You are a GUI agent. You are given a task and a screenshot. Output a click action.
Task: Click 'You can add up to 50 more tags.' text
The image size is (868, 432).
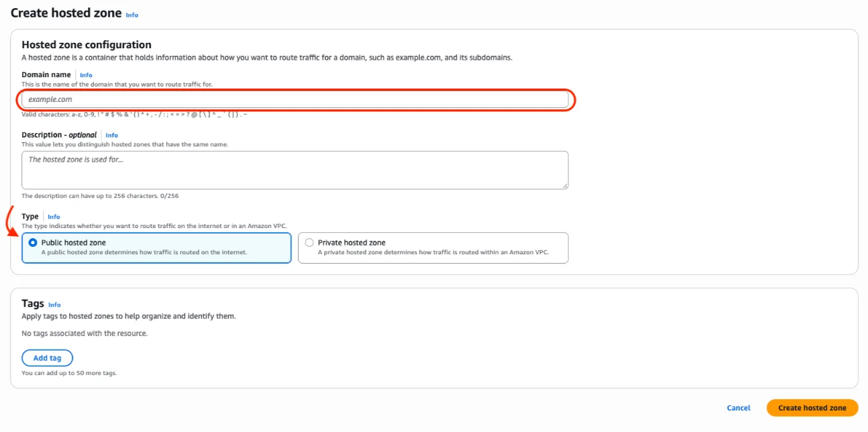click(x=69, y=373)
